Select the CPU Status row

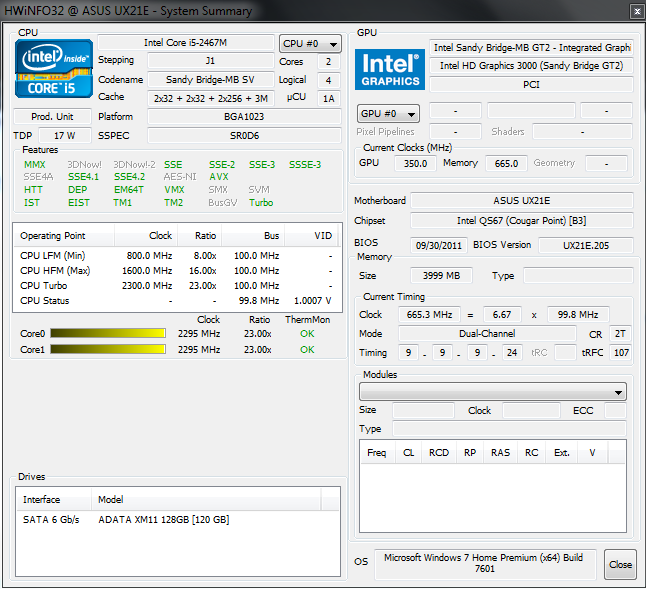tap(177, 301)
